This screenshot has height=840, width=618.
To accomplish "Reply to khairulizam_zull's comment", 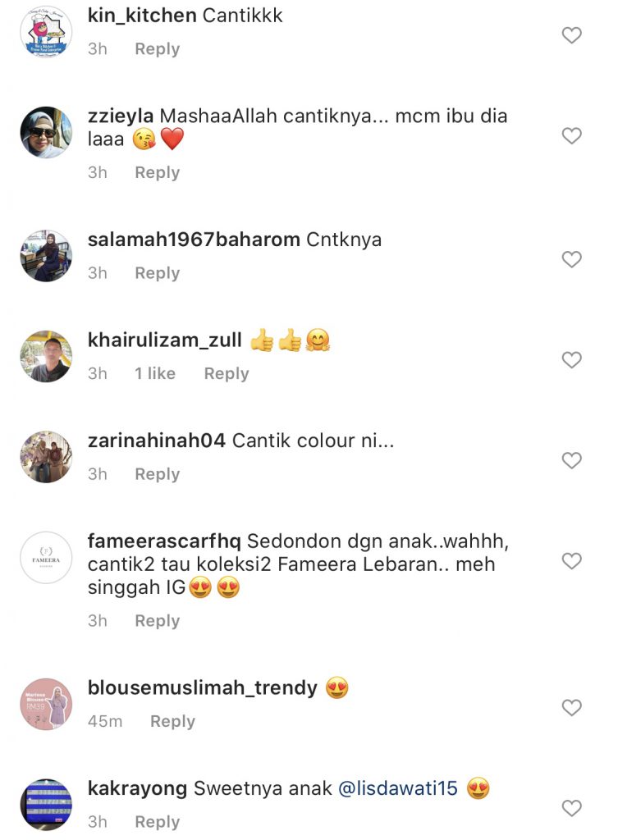I will (x=227, y=373).
